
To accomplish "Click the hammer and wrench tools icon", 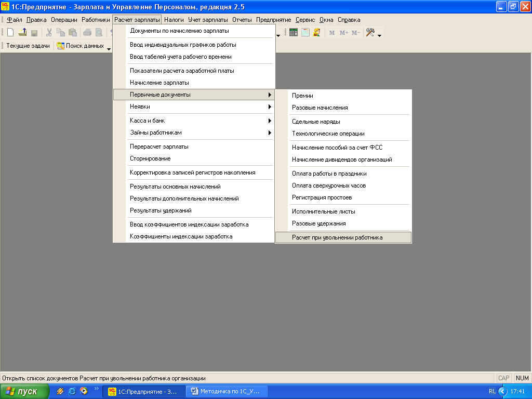I will coord(370,33).
